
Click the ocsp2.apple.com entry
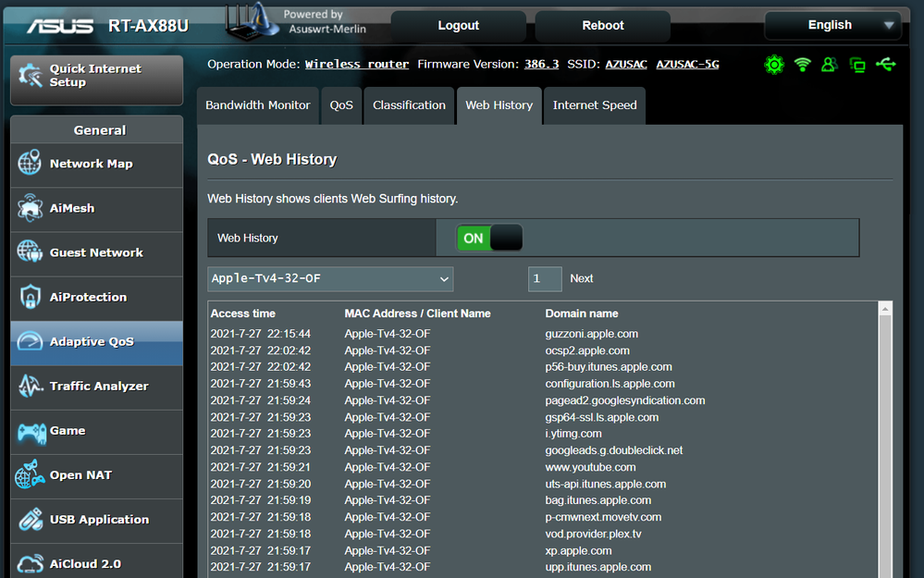[x=587, y=350]
